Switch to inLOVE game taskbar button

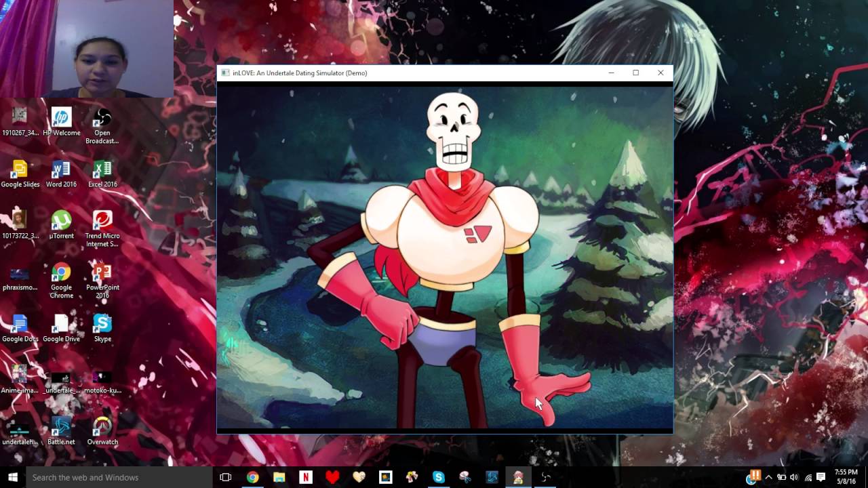pyautogui.click(x=518, y=477)
